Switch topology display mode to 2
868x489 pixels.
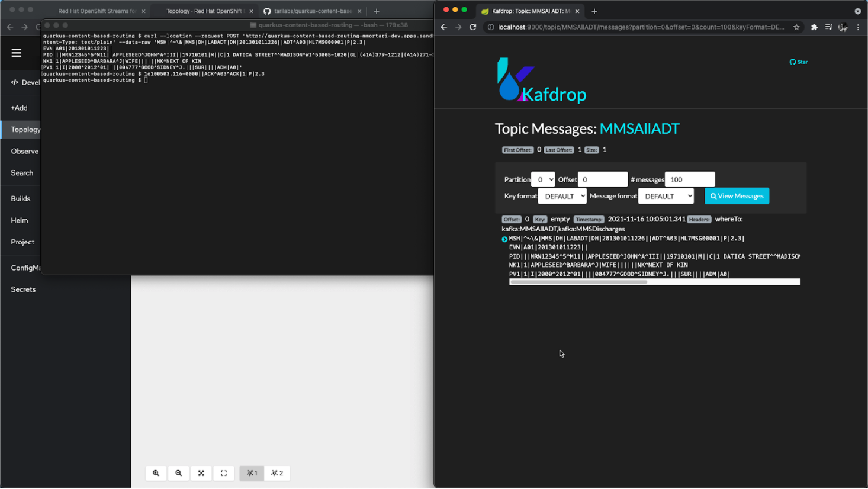277,473
